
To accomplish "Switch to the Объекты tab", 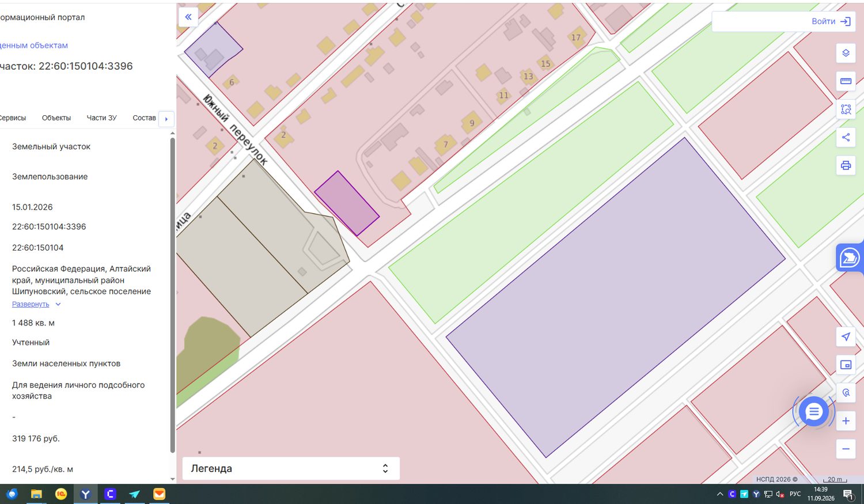I will 56,118.
